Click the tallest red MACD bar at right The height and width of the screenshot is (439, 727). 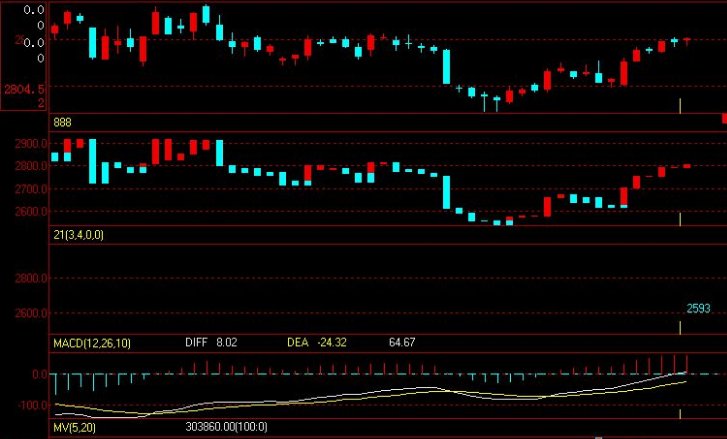pyautogui.click(x=686, y=363)
